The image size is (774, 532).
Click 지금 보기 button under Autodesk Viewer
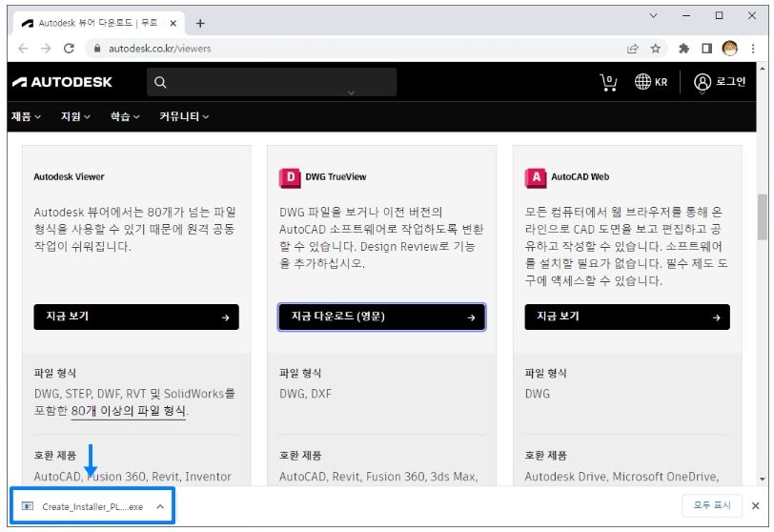click(x=136, y=317)
